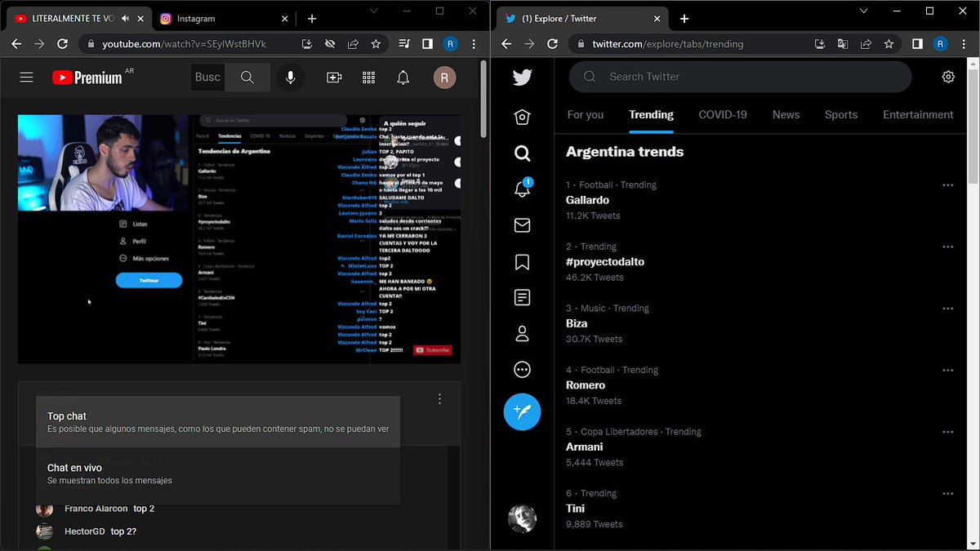Image resolution: width=980 pixels, height=551 pixels.
Task: Open the YouTube apps grid
Action: (369, 78)
